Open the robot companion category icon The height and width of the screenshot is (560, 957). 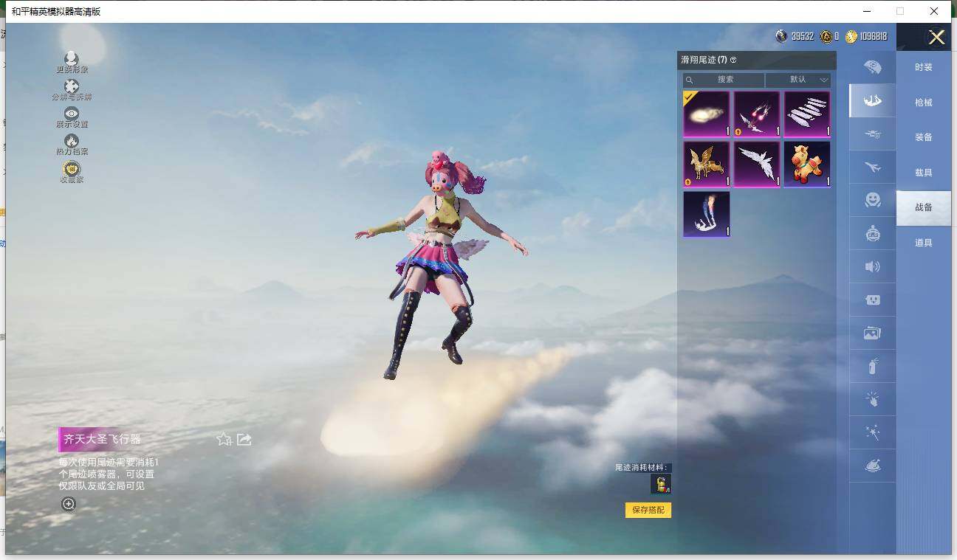[x=872, y=233]
